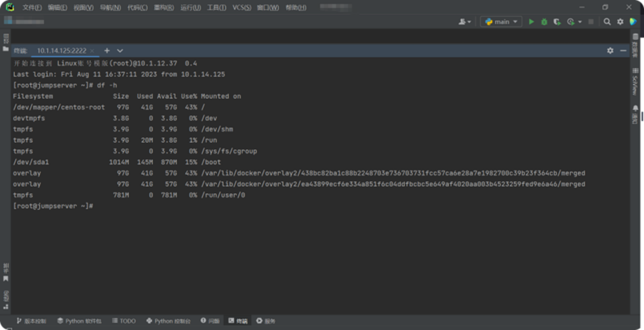
Task: Open IDE settings gear in top toolbar
Action: point(620,22)
